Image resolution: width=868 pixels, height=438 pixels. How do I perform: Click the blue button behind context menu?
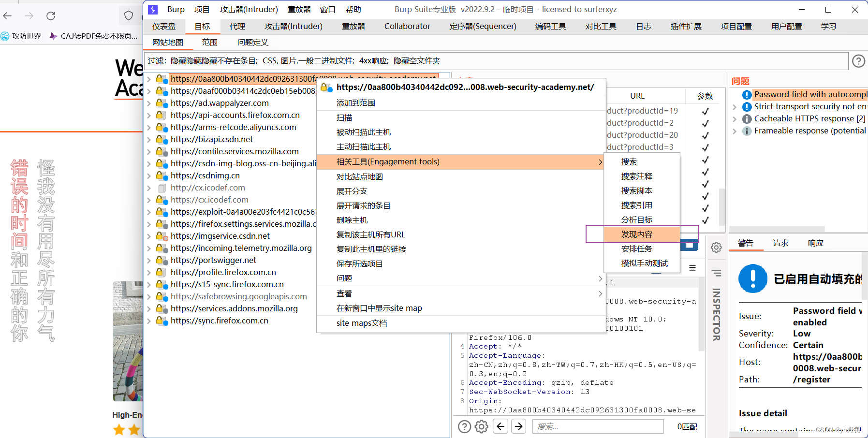[x=690, y=245]
